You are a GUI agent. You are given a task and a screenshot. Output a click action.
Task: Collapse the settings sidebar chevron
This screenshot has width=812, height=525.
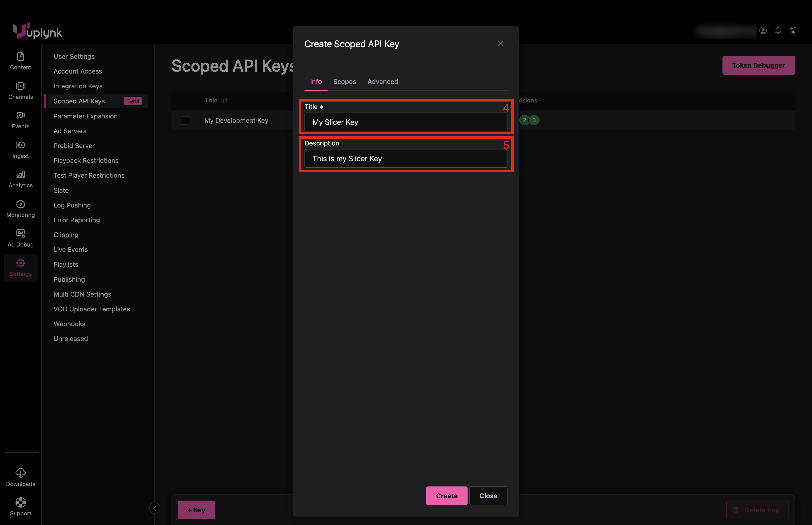point(154,508)
